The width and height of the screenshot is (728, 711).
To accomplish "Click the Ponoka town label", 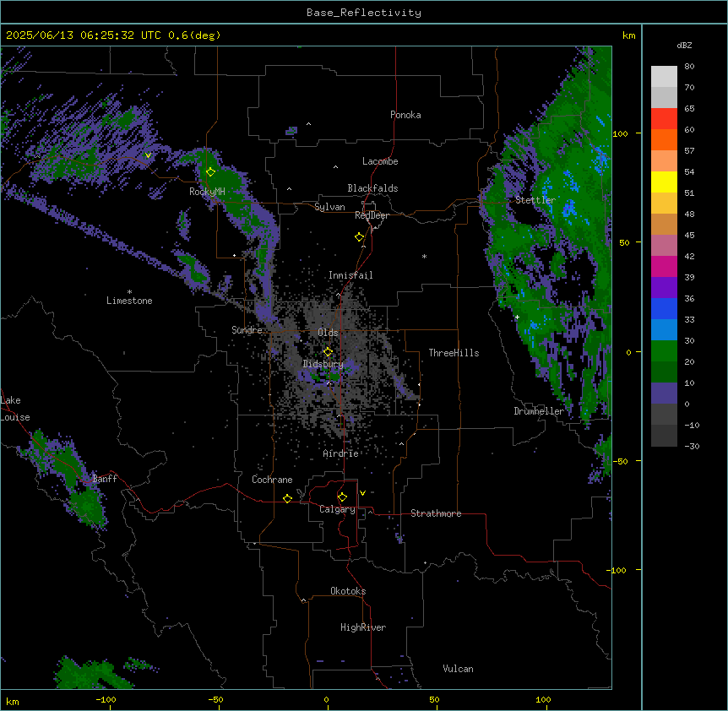I will (x=405, y=115).
